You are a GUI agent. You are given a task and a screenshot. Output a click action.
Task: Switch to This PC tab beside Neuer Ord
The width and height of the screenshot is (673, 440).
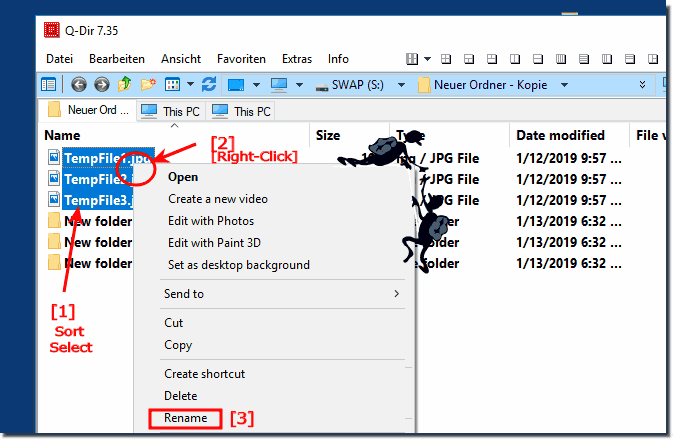pyautogui.click(x=171, y=111)
